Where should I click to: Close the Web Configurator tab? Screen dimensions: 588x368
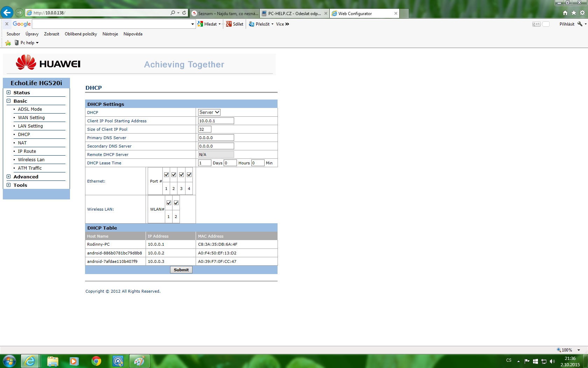tap(396, 13)
